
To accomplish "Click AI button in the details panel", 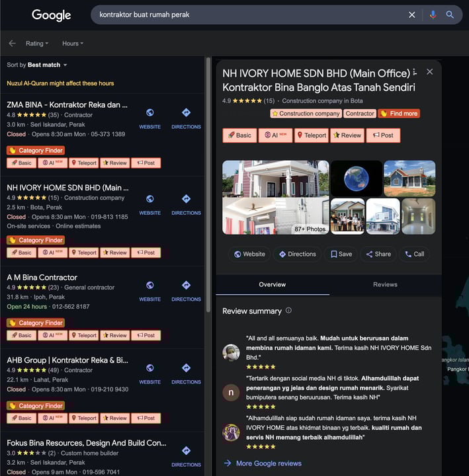I will point(275,136).
